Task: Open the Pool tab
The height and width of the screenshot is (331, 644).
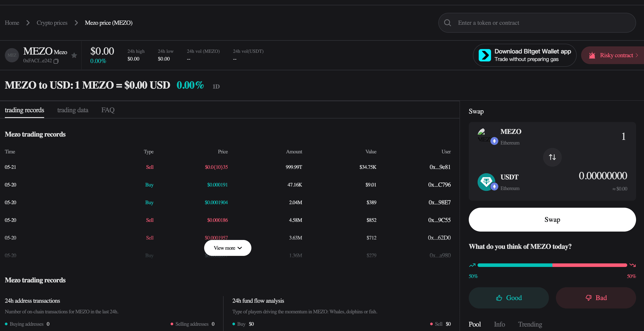Action: (475, 324)
